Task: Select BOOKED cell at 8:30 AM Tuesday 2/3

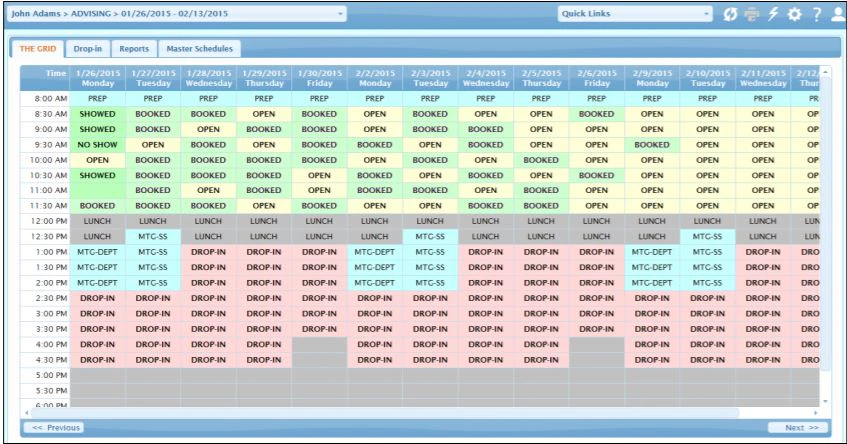Action: 431,114
